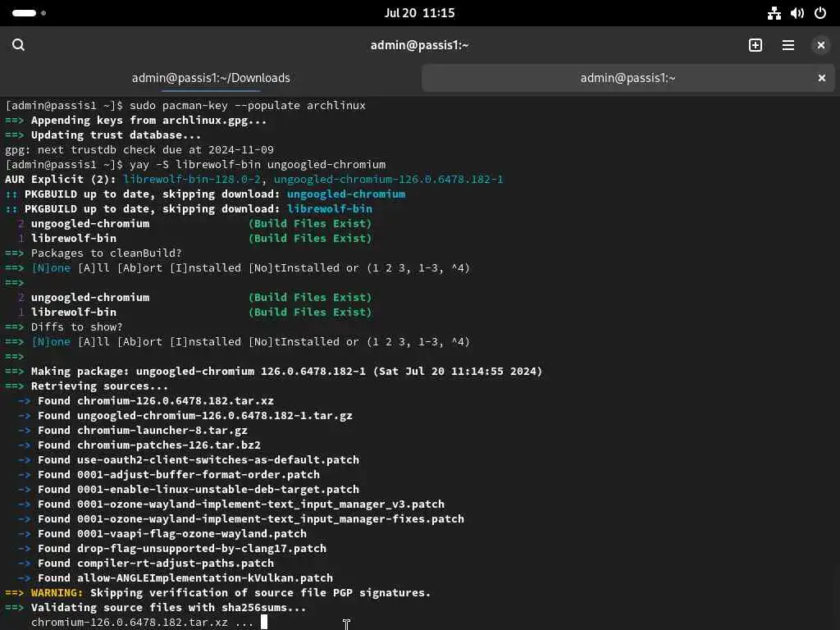The height and width of the screenshot is (630, 840).
Task: Click 'allow-ANGLEImplementation-kVulkan.patch' line
Action: [176, 578]
